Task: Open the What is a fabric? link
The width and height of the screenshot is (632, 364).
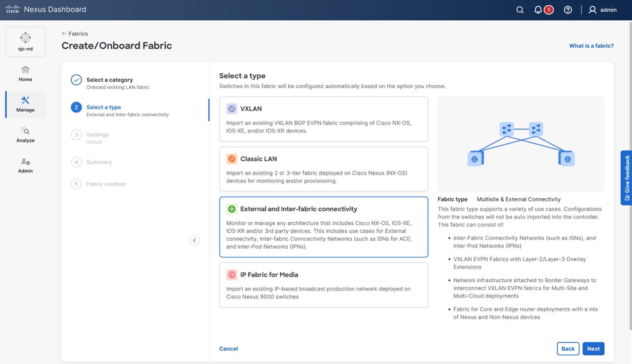Action: 591,46
